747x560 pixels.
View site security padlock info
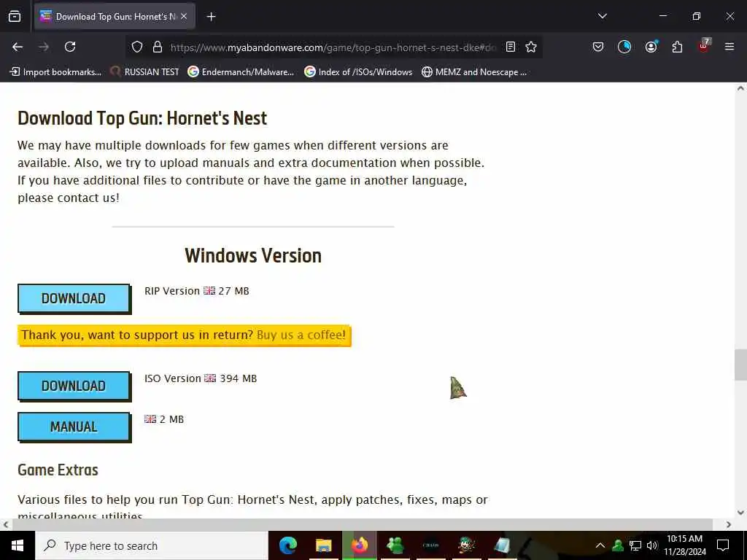158,47
